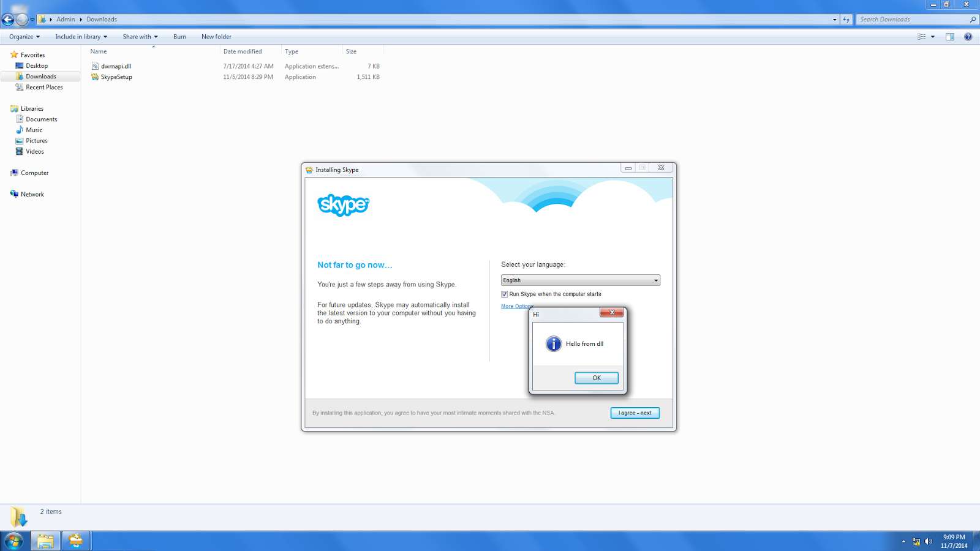
Task: Open the Skype language dropdown
Action: [580, 280]
